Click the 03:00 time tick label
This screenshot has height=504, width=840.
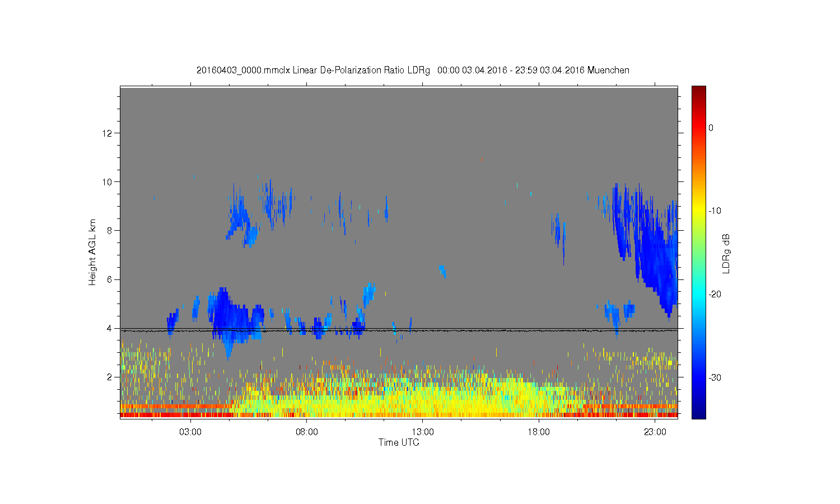pyautogui.click(x=190, y=432)
